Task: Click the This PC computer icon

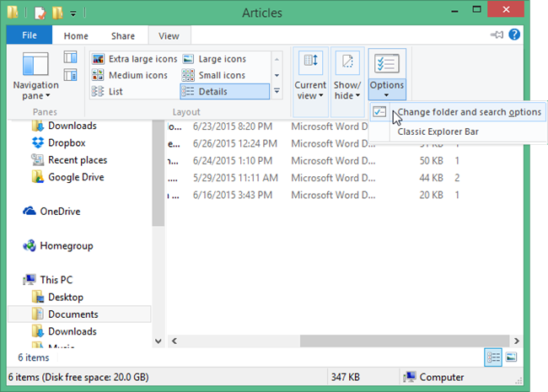Action: point(30,280)
